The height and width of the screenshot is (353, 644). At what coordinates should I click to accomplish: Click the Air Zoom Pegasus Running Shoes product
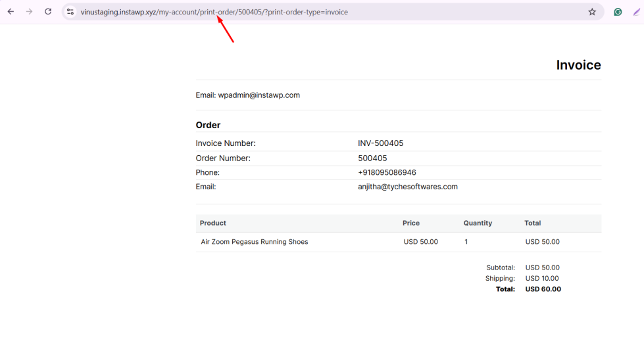[255, 242]
